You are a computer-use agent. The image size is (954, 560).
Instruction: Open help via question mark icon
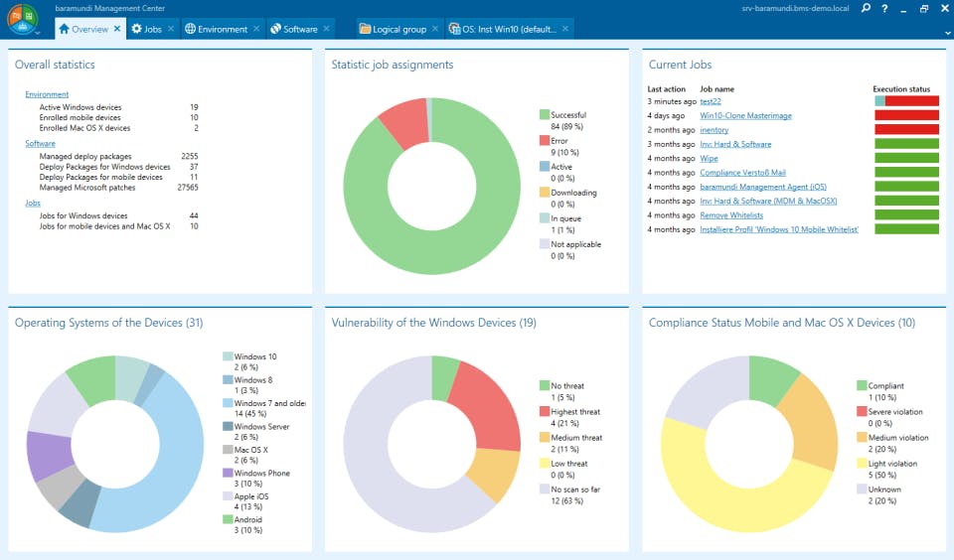[883, 8]
